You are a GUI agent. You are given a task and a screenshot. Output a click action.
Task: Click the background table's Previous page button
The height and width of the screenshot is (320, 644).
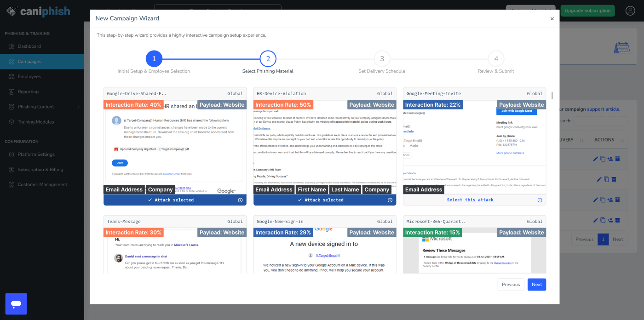[x=584, y=239]
